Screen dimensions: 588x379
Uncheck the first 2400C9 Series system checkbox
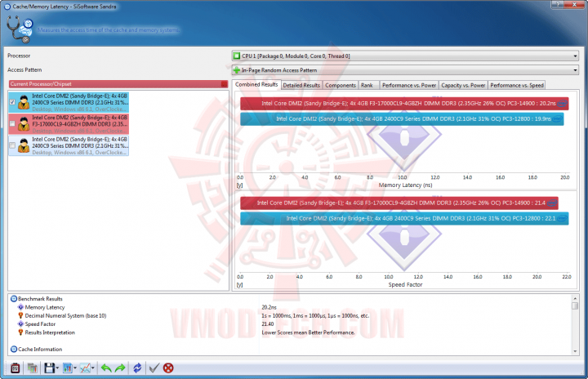click(x=12, y=102)
